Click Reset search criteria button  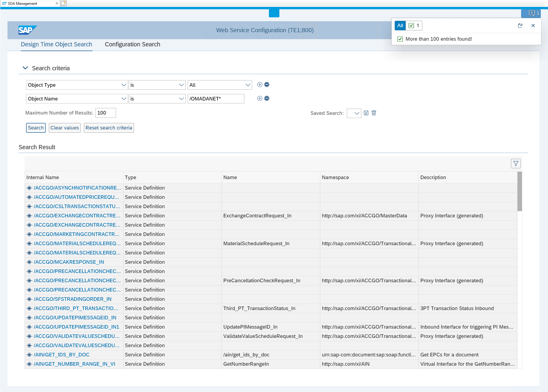(x=109, y=128)
